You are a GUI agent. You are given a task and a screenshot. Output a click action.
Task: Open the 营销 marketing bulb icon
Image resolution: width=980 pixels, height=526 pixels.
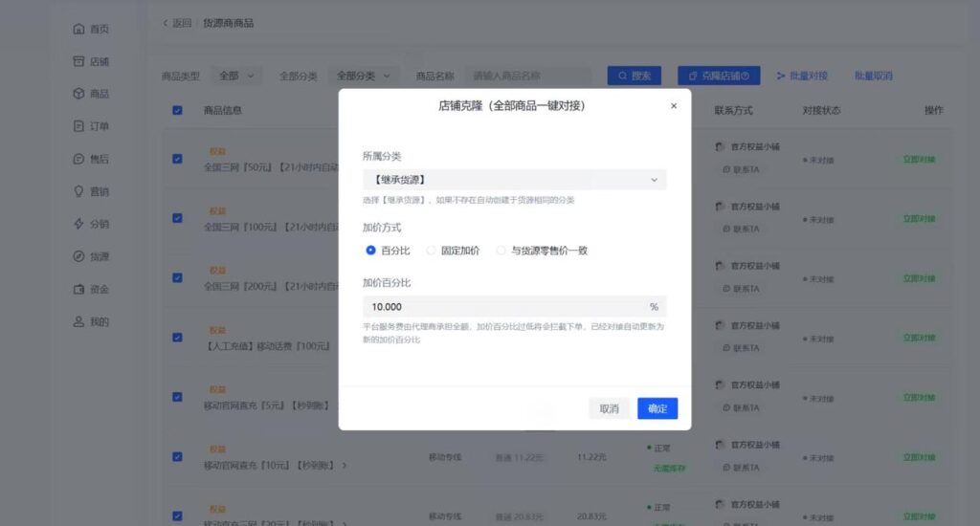(x=78, y=191)
